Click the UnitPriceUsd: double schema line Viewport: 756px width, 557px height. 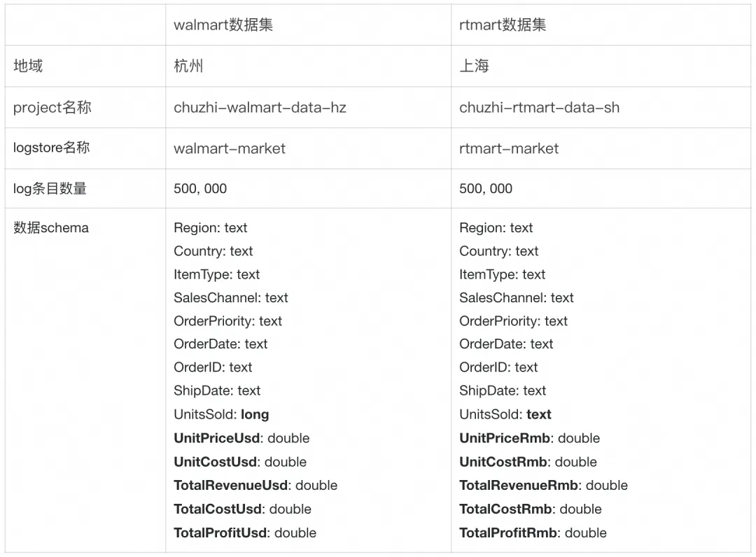pos(241,438)
